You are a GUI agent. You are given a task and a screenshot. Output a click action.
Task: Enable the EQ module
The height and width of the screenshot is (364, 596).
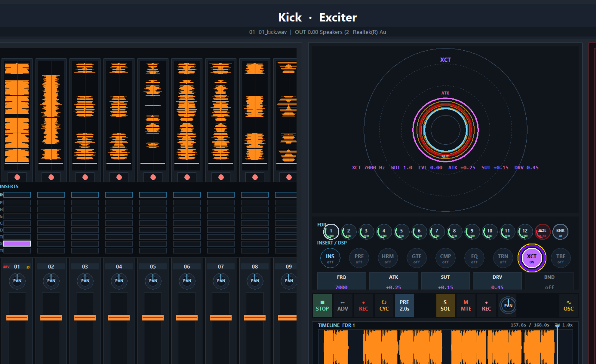tap(474, 258)
